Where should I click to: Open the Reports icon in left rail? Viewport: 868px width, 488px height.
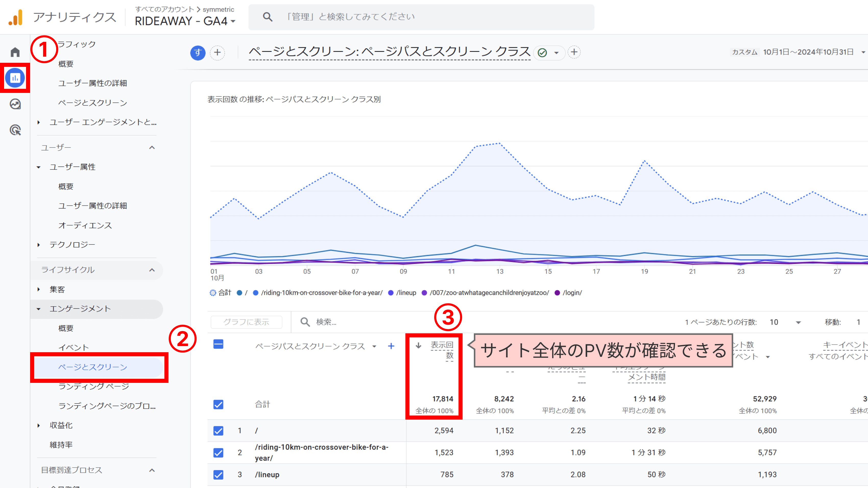point(15,78)
